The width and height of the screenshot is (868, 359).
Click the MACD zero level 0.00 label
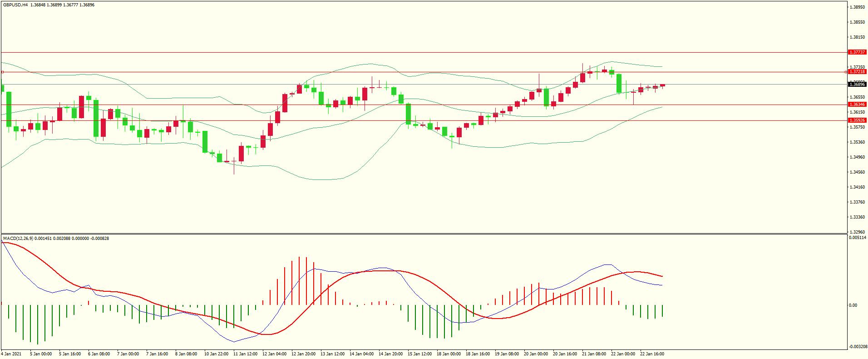tap(853, 305)
